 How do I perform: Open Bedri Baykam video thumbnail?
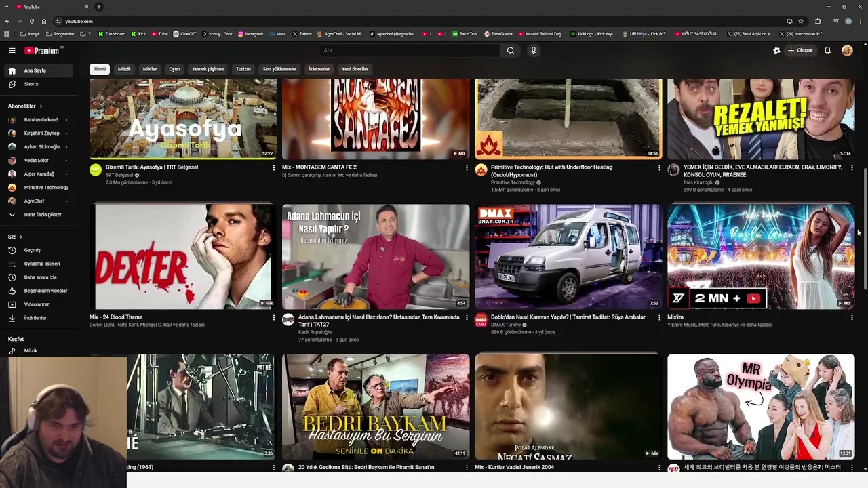(376, 407)
